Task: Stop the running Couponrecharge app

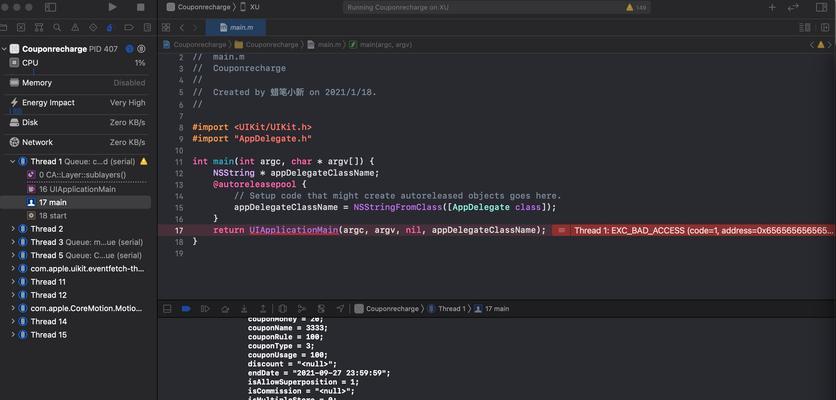Action: pyautogui.click(x=141, y=7)
